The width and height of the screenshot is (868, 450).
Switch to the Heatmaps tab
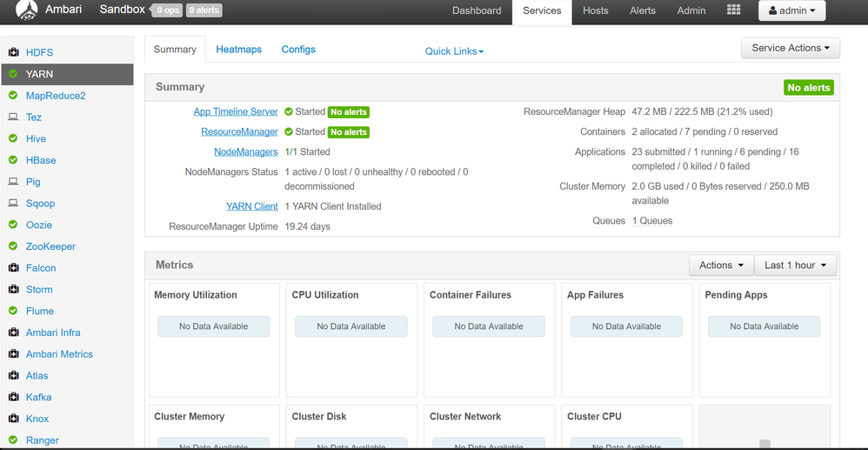tap(238, 50)
